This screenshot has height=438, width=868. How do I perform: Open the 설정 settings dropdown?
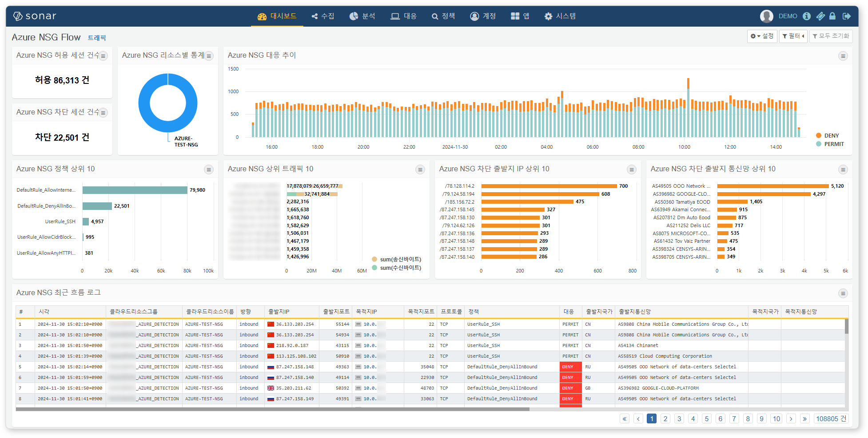(x=762, y=36)
